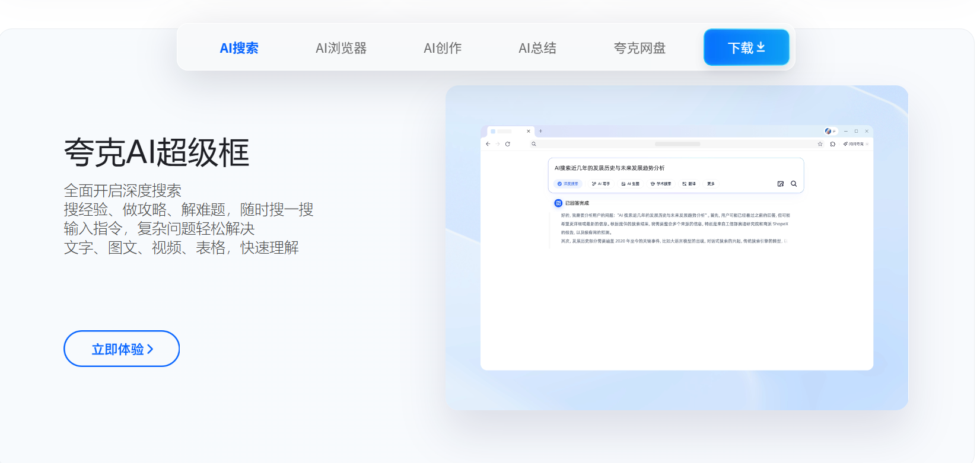Click the 翻译 chip in the preview

coord(689,184)
